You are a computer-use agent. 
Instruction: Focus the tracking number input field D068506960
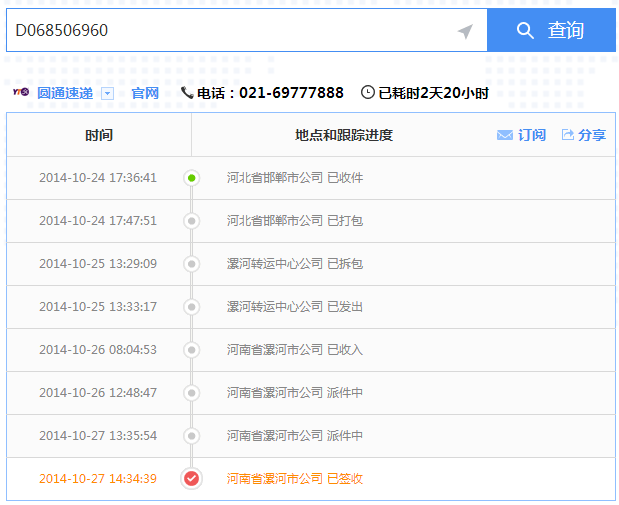pos(247,30)
